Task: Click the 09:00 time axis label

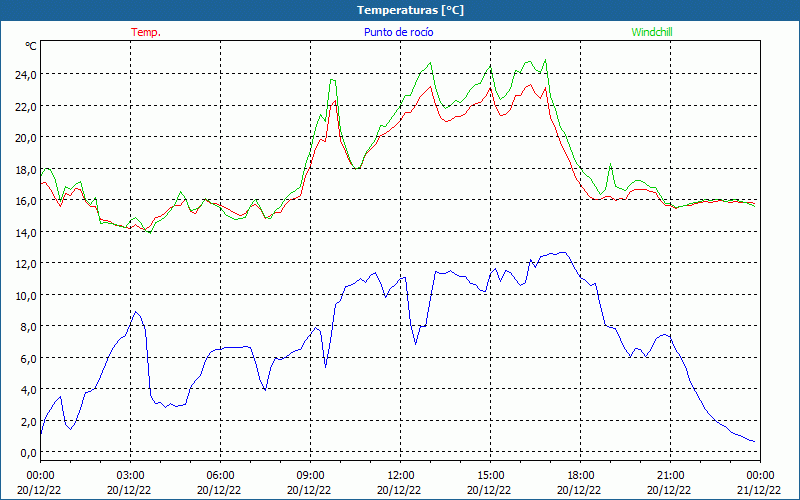Action: 310,475
